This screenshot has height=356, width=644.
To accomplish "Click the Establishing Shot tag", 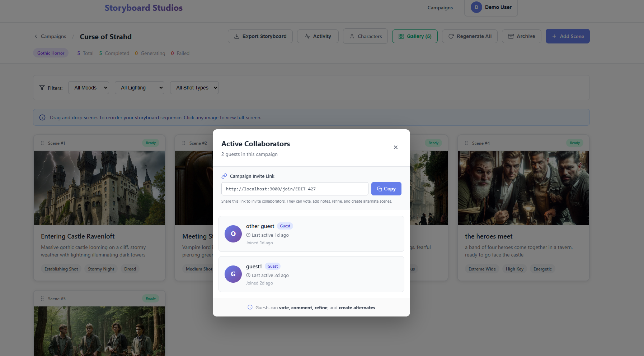I will 61,269.
